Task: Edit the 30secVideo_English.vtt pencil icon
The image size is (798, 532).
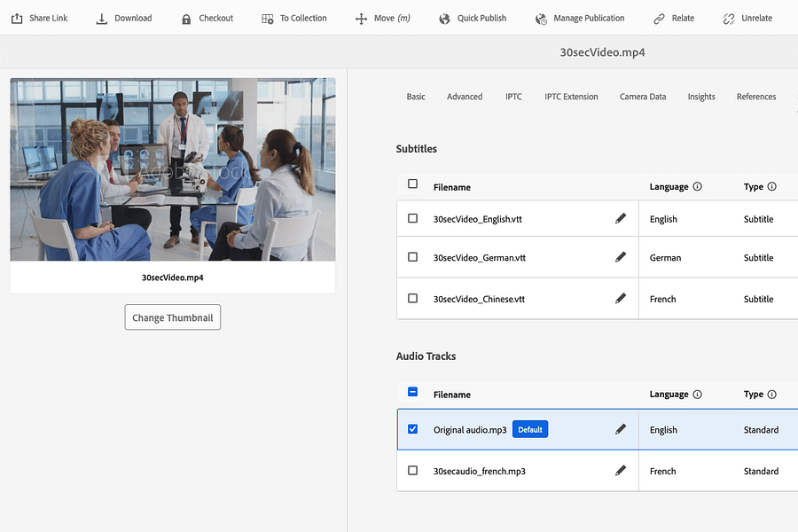Action: (621, 218)
